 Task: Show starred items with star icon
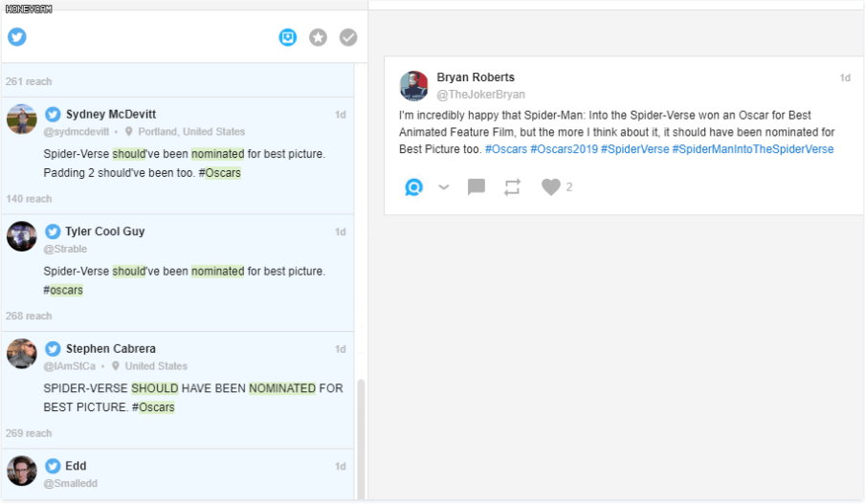(318, 37)
